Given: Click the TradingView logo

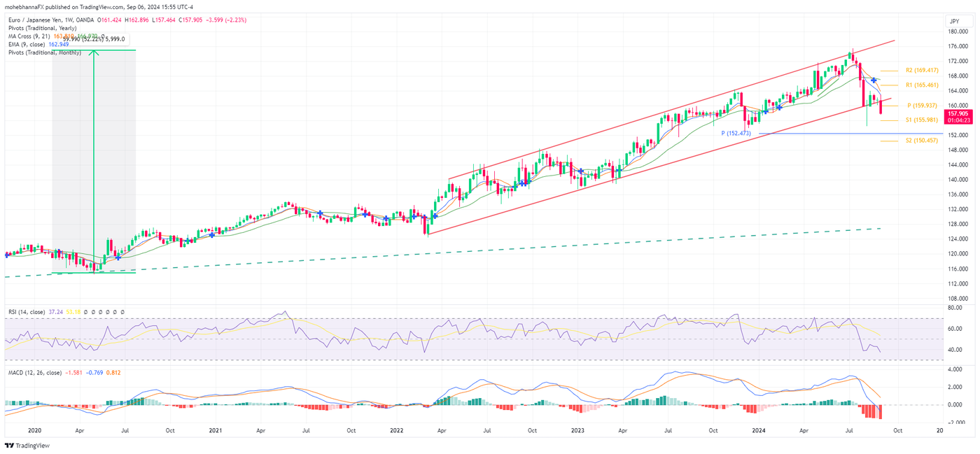Looking at the screenshot, I should [x=27, y=445].
